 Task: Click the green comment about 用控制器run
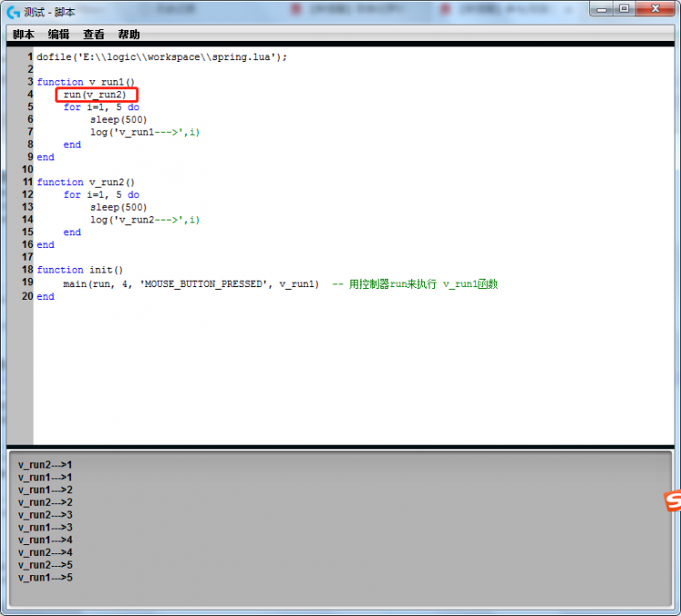coord(415,284)
